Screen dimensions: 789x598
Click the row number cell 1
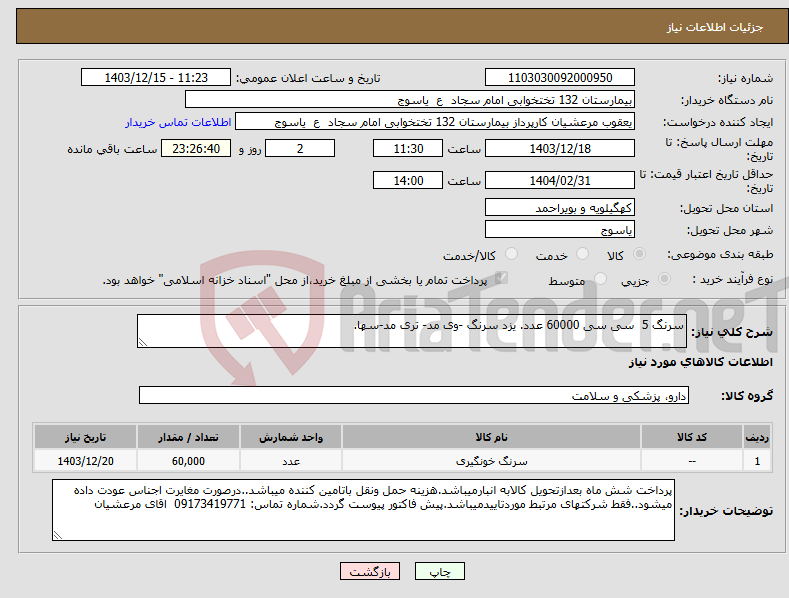(757, 461)
